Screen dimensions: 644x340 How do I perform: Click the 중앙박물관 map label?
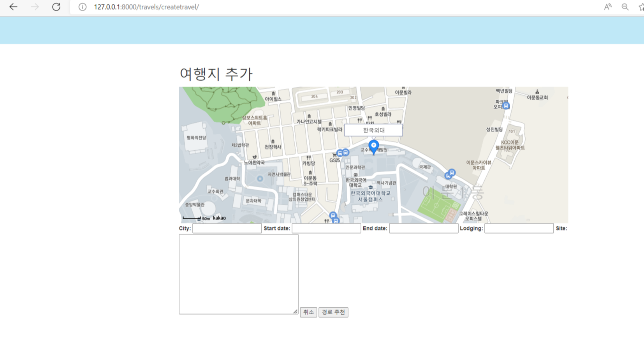(195, 205)
